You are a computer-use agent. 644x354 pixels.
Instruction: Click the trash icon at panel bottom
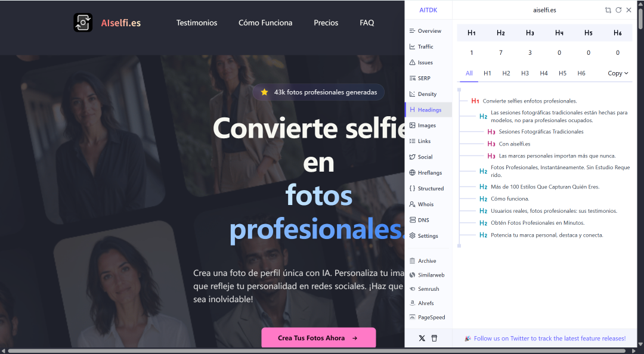point(434,339)
